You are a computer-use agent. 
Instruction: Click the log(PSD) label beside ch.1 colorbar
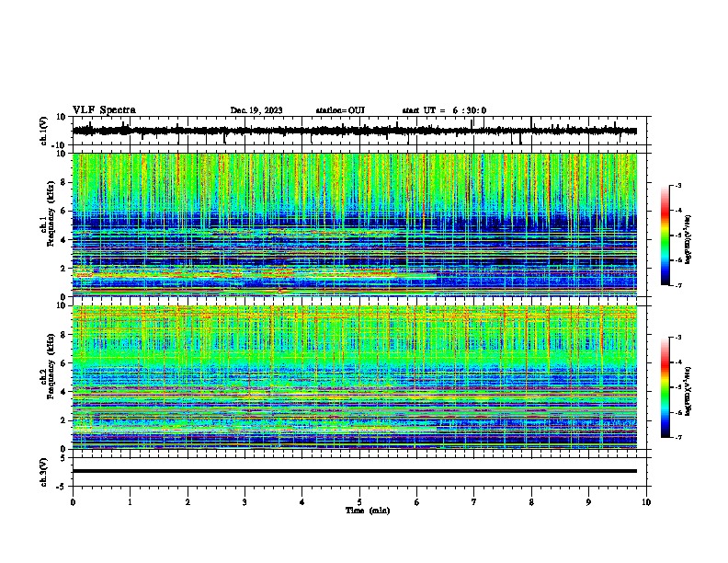coord(688,240)
